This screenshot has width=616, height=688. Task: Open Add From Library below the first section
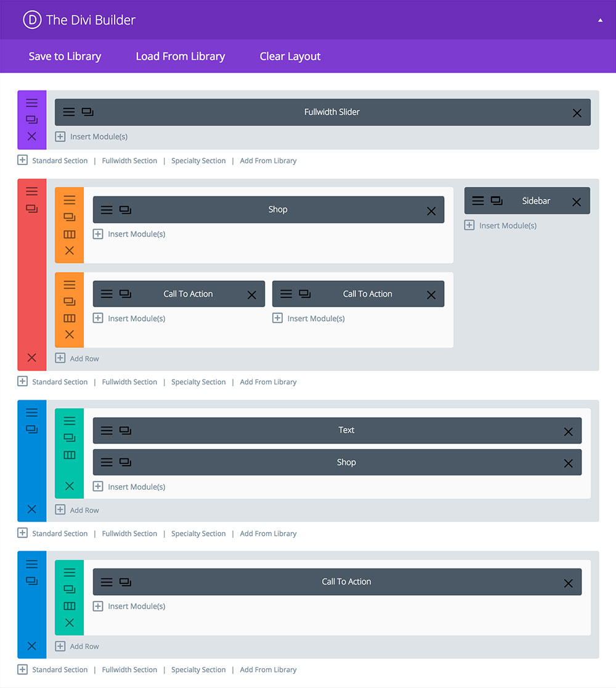[268, 160]
